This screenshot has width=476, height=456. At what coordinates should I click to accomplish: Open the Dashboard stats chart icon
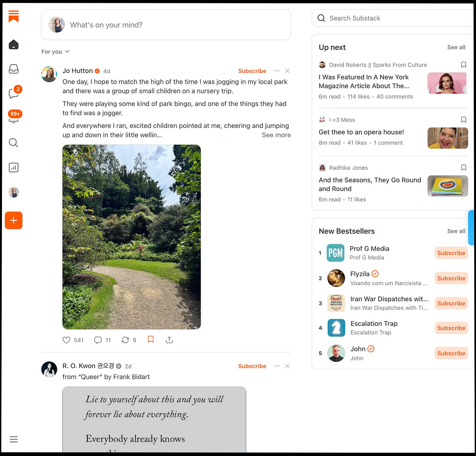[x=13, y=167]
